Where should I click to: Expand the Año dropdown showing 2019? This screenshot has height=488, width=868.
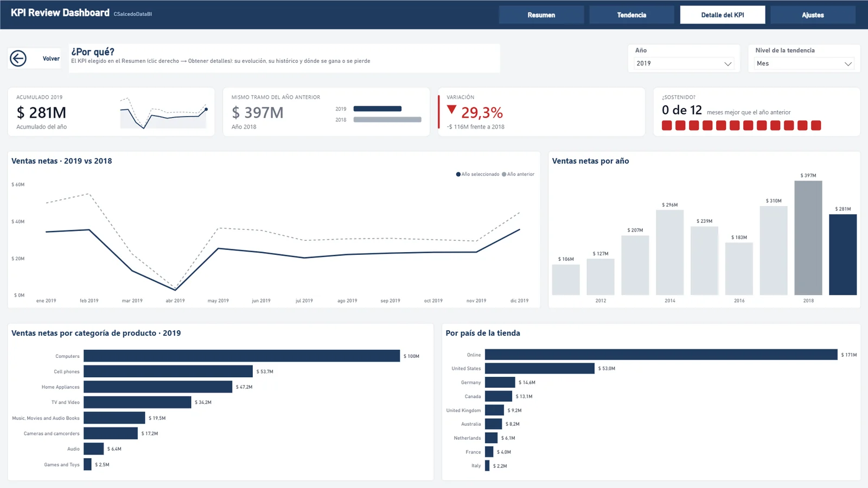pyautogui.click(x=684, y=63)
